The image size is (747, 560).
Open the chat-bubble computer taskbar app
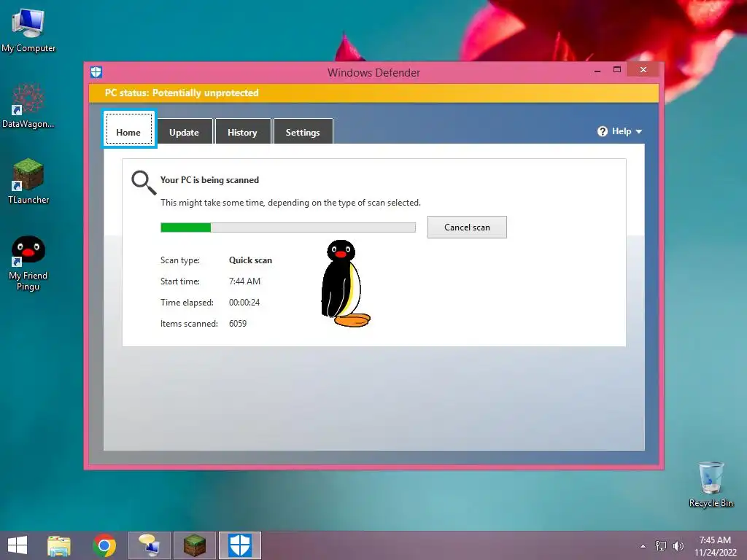point(150,545)
